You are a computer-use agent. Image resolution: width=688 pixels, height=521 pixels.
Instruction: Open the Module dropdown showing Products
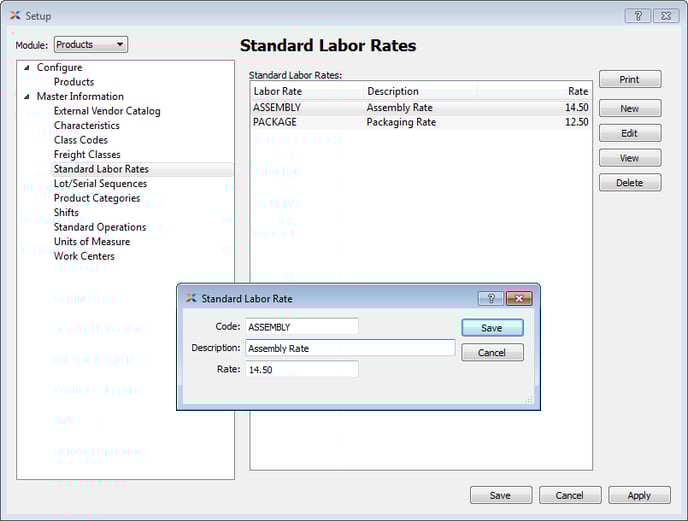90,44
